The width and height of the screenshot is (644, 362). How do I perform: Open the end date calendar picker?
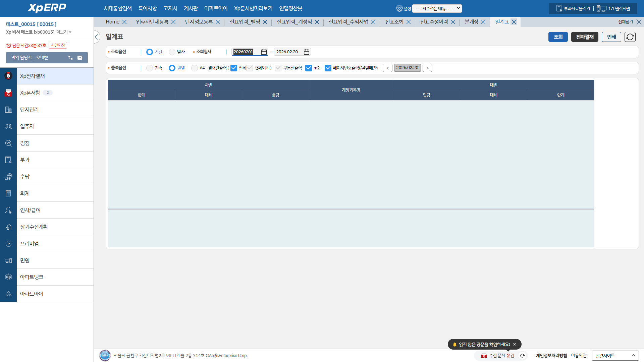click(306, 52)
